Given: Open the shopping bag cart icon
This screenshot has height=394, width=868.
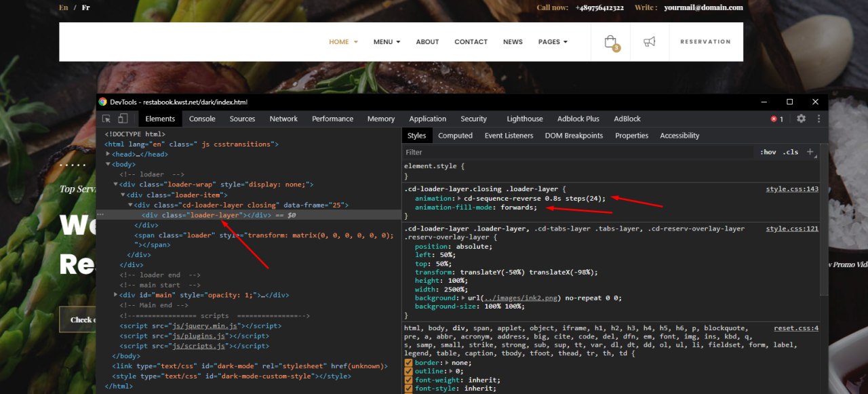Looking at the screenshot, I should pyautogui.click(x=611, y=42).
